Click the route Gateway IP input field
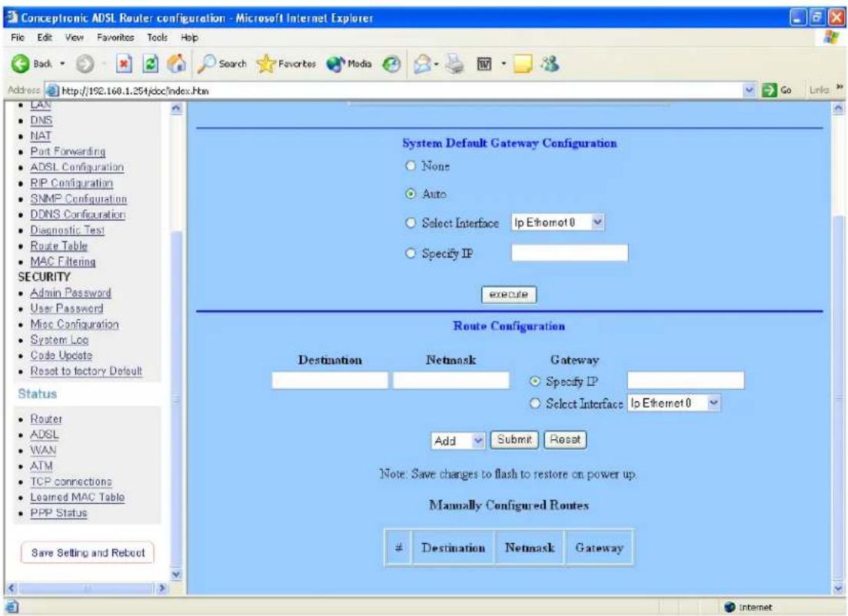 point(686,381)
